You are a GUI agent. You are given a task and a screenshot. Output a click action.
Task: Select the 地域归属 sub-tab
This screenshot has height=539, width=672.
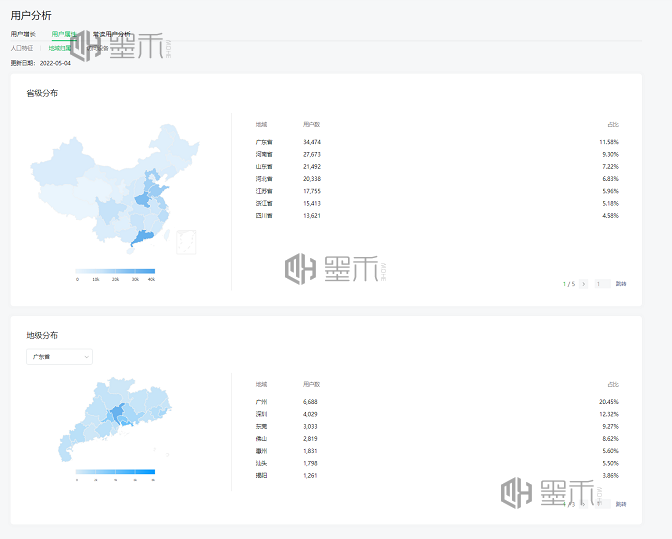tap(60, 48)
